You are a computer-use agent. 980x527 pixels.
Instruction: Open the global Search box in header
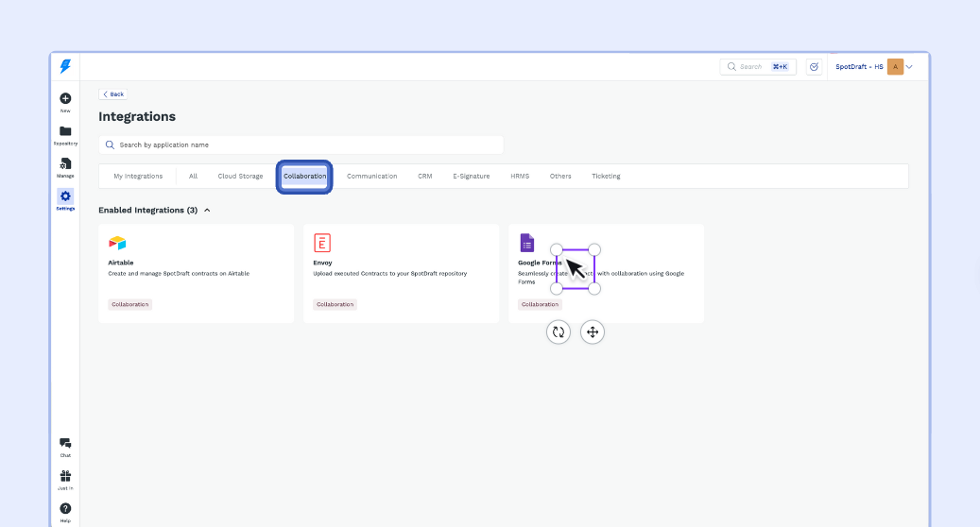(758, 67)
